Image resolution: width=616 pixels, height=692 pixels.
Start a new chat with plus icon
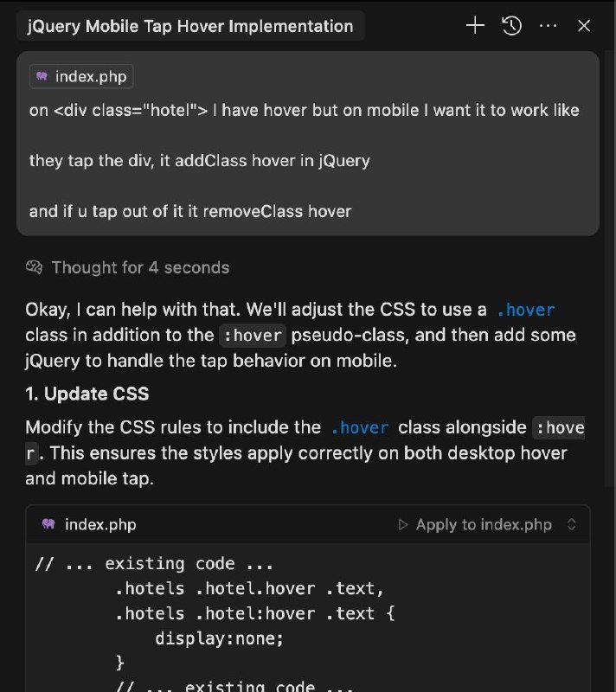point(475,26)
